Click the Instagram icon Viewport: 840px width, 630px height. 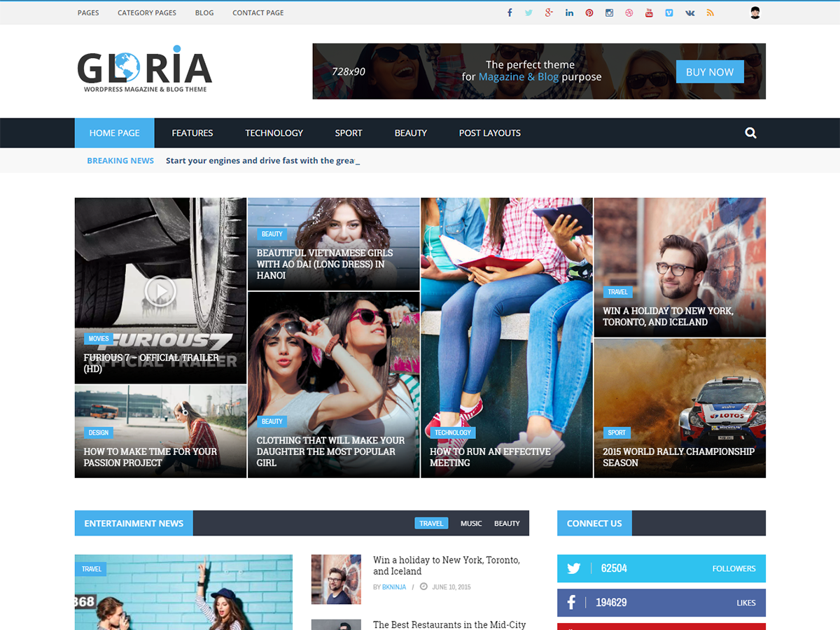(609, 13)
